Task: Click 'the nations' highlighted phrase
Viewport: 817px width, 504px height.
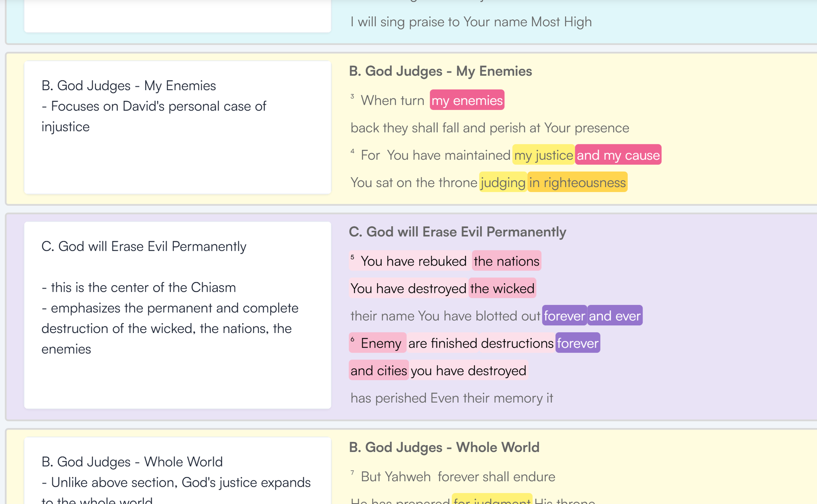Action: 506,261
